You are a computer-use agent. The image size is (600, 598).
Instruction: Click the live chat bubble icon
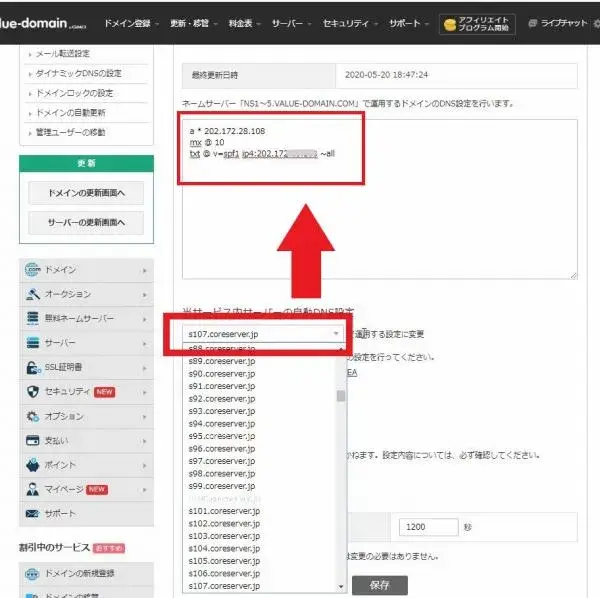pos(532,24)
